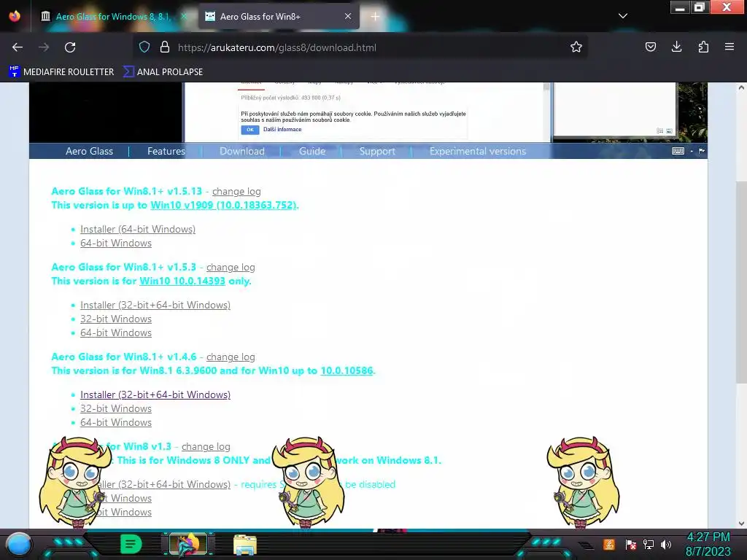Click Další informace in banner image
This screenshot has height=560, width=747.
(x=282, y=129)
